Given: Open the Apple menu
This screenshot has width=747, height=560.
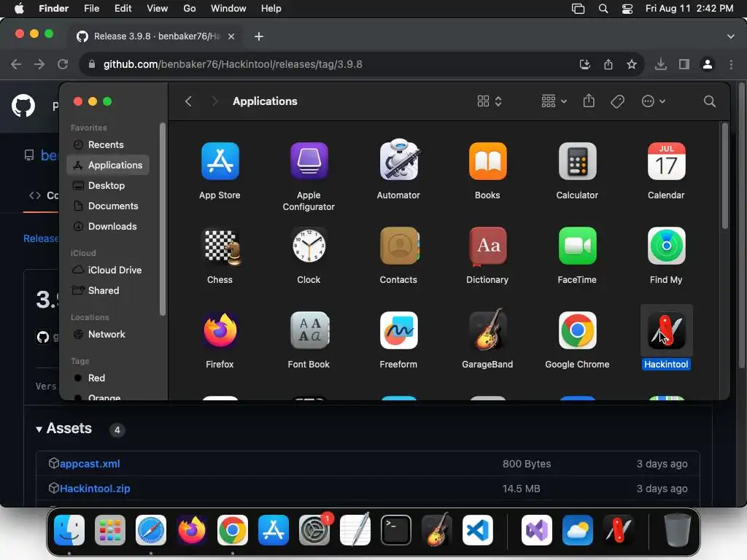Looking at the screenshot, I should (19, 9).
